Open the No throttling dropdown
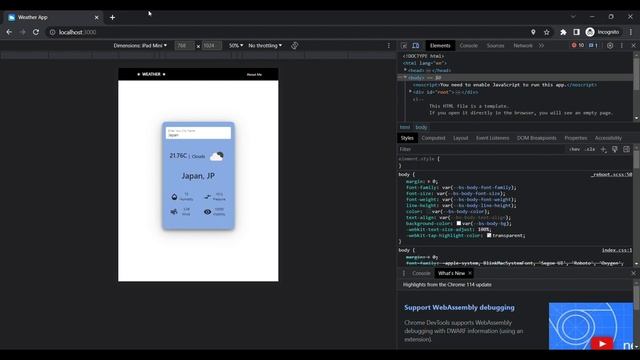The width and height of the screenshot is (640, 360). pos(265,46)
